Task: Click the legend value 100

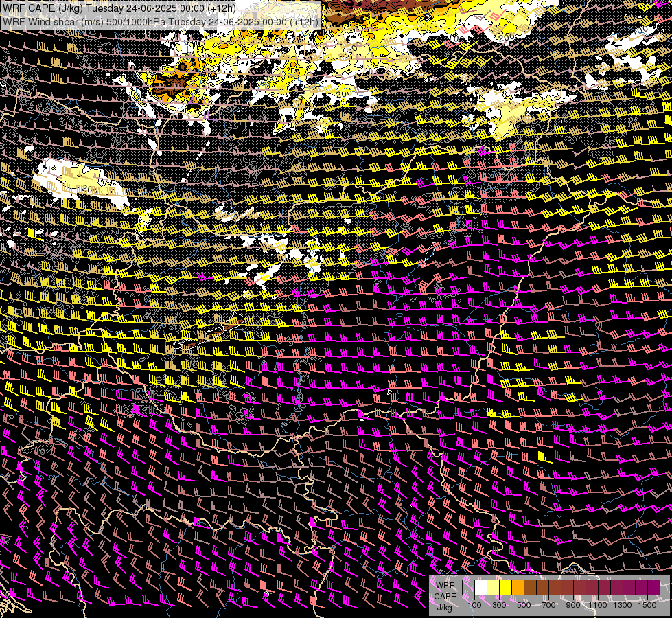Action: point(474,605)
